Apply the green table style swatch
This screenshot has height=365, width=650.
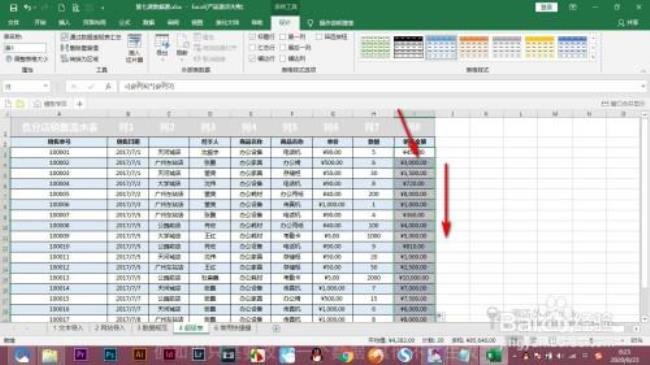coord(375,47)
